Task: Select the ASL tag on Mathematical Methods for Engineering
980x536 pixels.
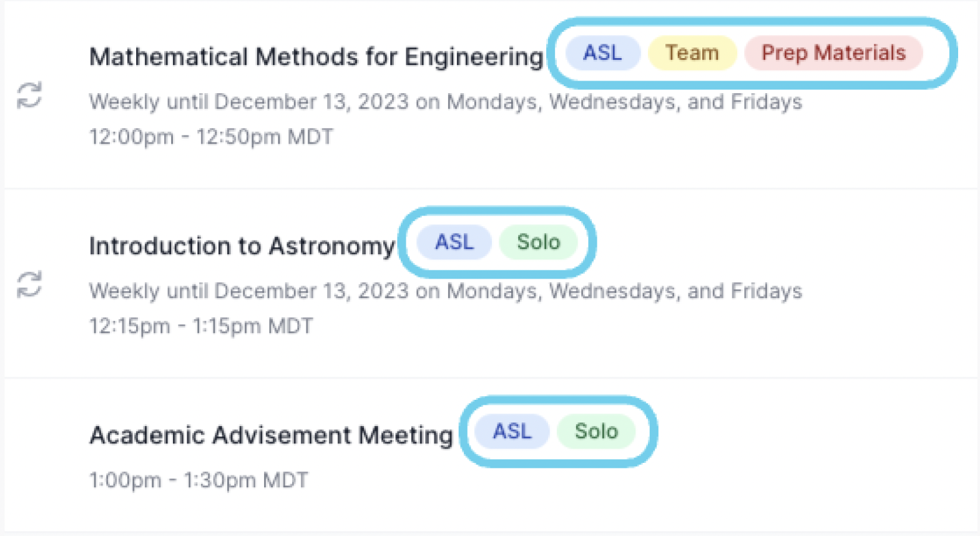Action: coord(602,53)
